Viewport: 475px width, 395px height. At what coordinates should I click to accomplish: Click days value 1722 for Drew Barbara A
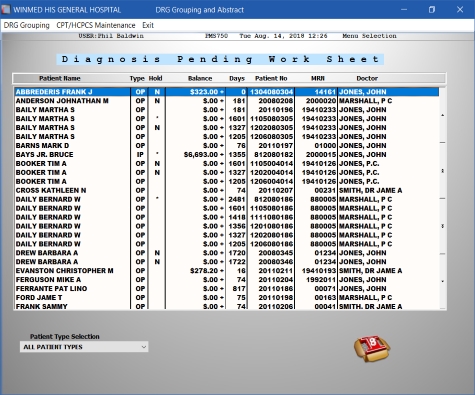pos(237,262)
